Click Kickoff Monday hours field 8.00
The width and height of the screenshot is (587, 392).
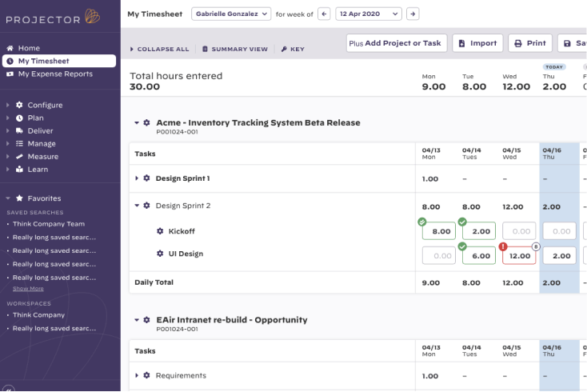[x=439, y=231]
